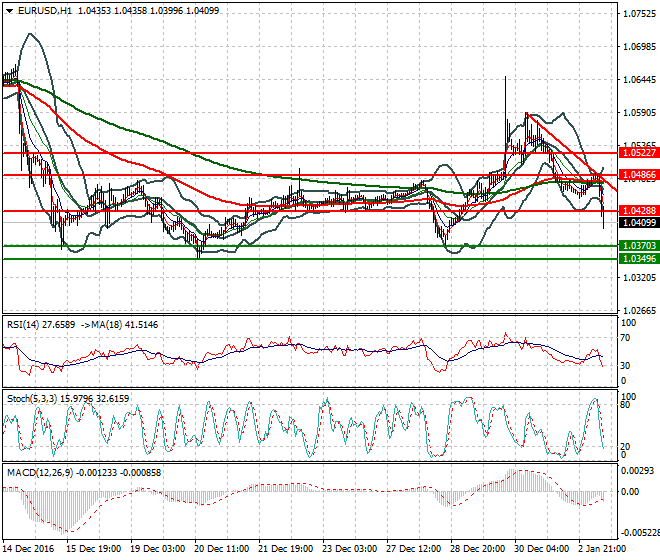Click the 21 Dec 19:00 time axis label
Image resolution: width=660 pixels, height=560 pixels.
pos(286,549)
